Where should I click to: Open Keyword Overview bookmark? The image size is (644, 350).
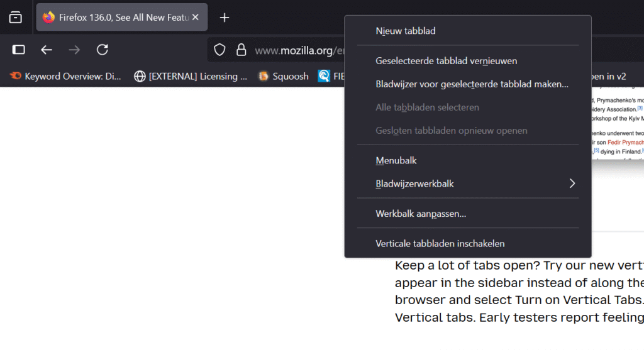point(65,76)
